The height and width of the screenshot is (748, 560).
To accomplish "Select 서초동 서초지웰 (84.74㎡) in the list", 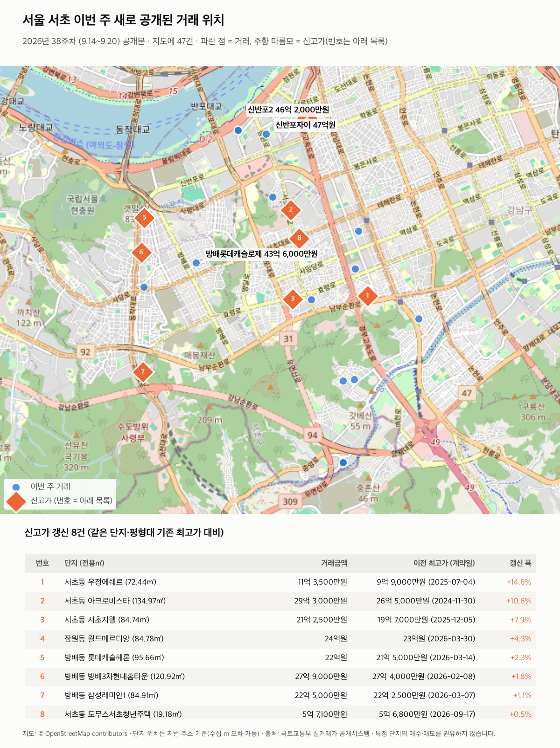I will [107, 620].
